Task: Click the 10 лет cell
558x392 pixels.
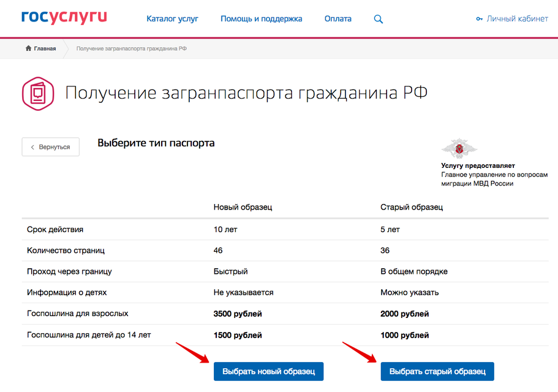Action: [x=225, y=230]
